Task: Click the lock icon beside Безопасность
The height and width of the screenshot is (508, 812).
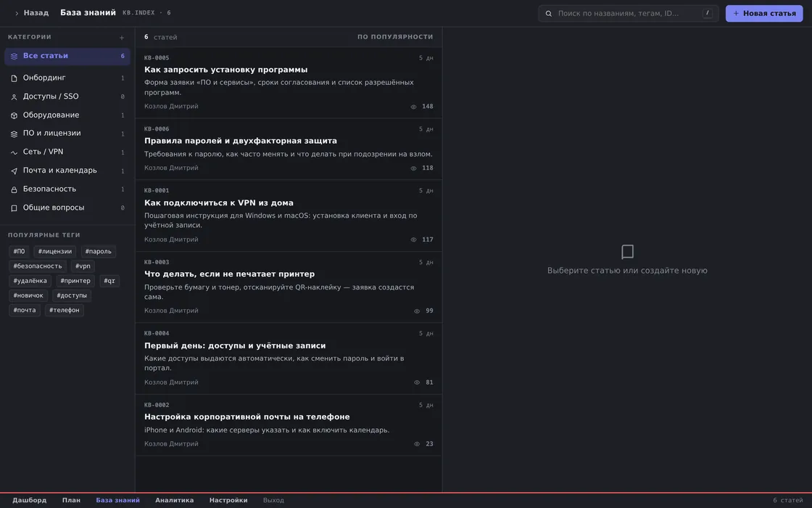Action: 14,189
